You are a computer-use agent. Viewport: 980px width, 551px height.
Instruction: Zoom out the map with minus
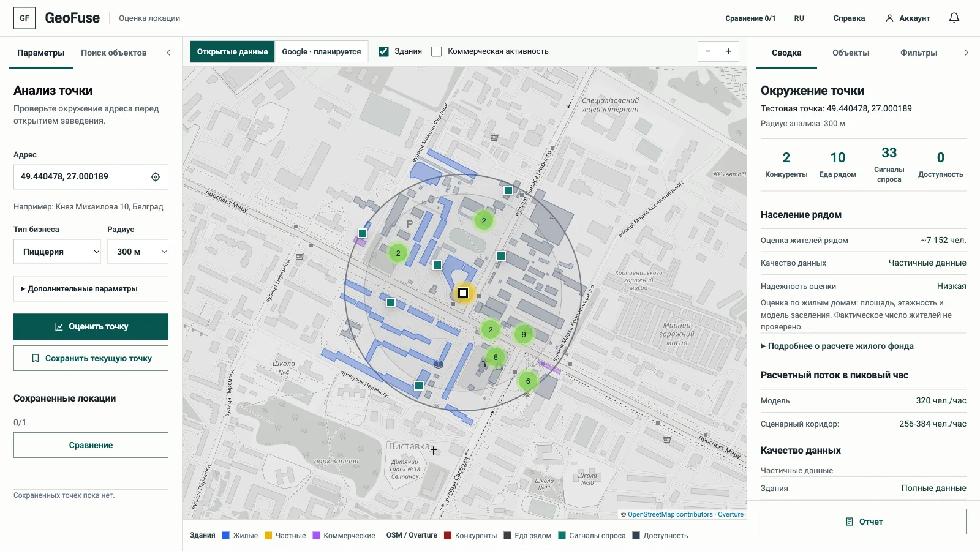(708, 51)
